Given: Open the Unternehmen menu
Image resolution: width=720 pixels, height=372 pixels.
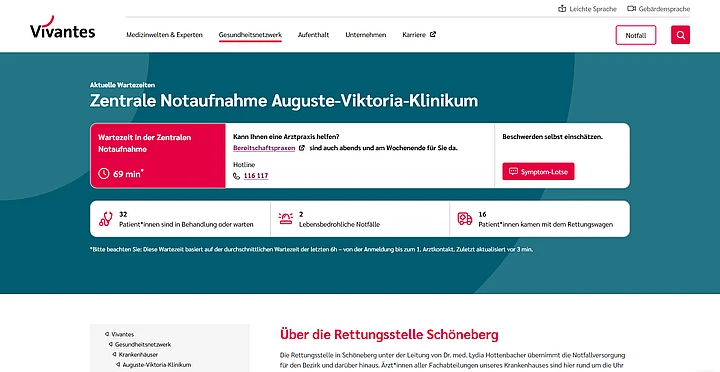Looking at the screenshot, I should (x=366, y=35).
